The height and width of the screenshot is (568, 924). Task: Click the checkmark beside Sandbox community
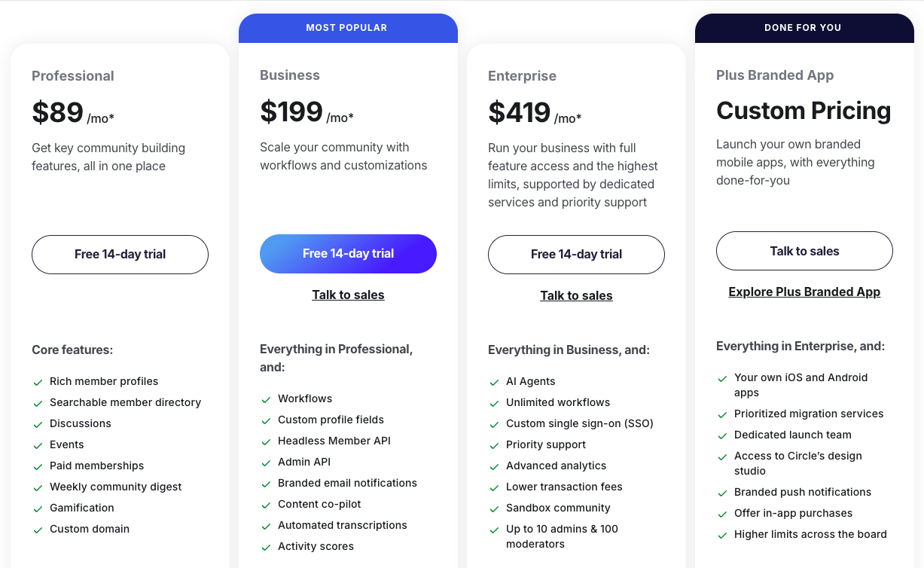494,508
